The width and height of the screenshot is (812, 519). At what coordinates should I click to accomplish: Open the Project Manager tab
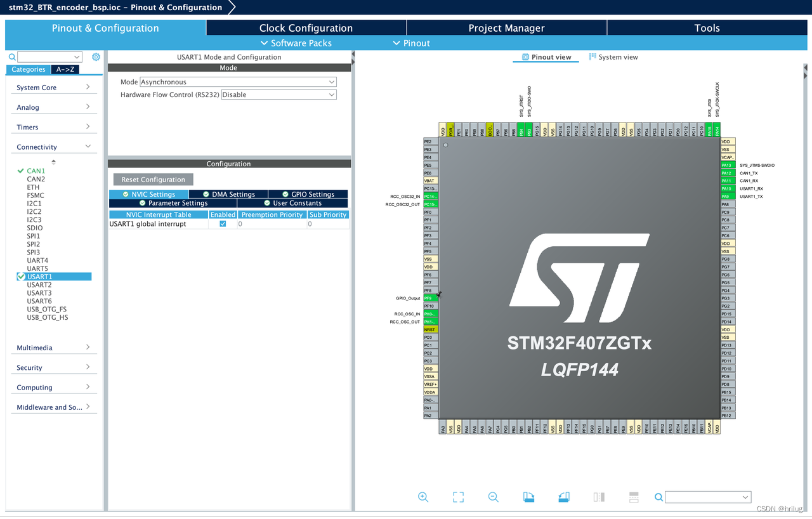(x=506, y=27)
